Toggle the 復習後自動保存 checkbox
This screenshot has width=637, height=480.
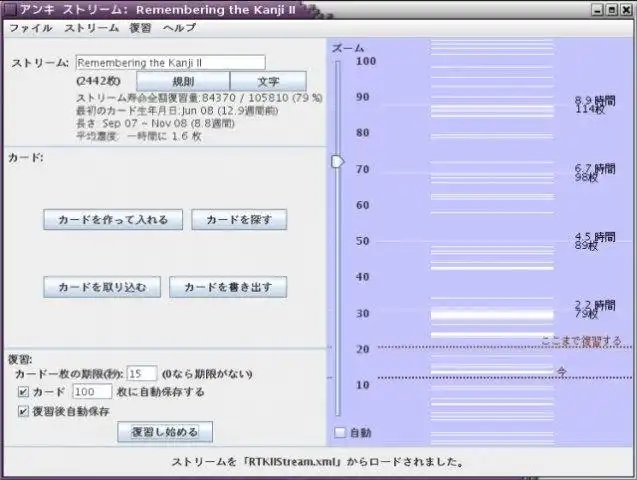pos(23,411)
